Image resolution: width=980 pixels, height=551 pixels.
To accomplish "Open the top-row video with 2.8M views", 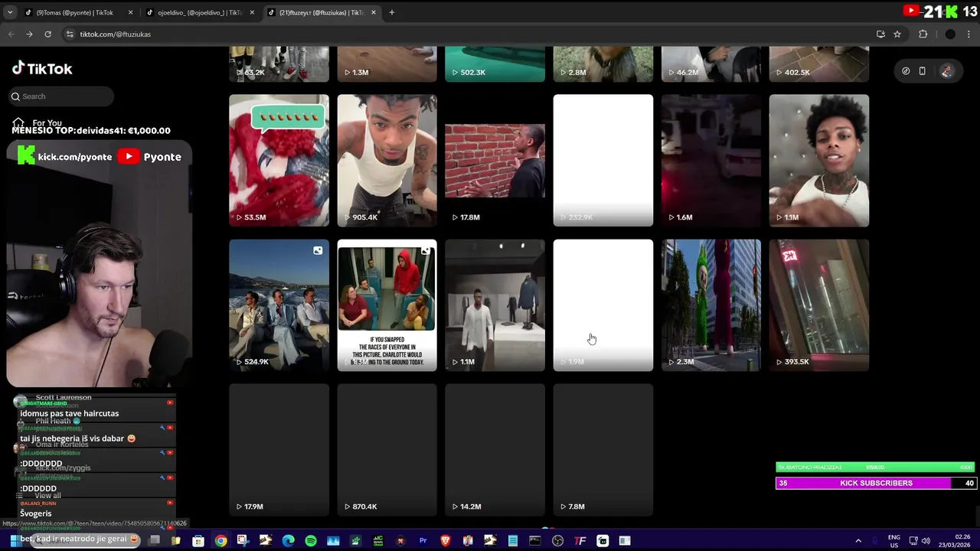I will point(603,64).
